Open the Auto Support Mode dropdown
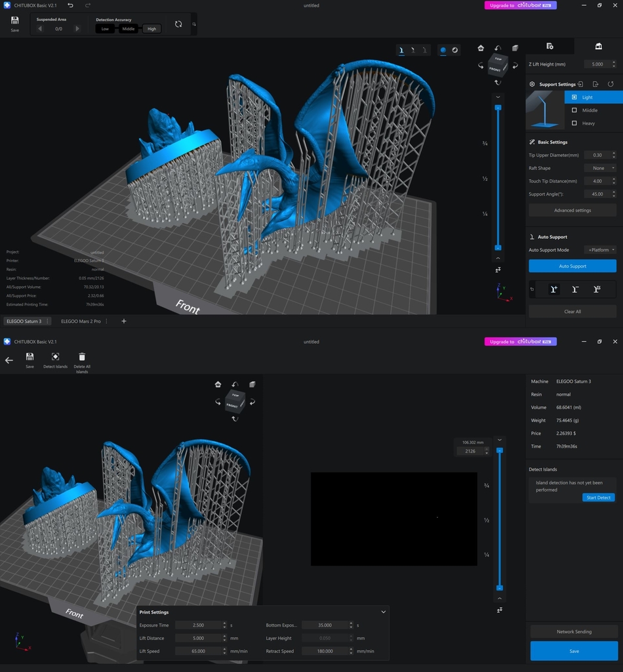Image resolution: width=623 pixels, height=672 pixels. (599, 249)
